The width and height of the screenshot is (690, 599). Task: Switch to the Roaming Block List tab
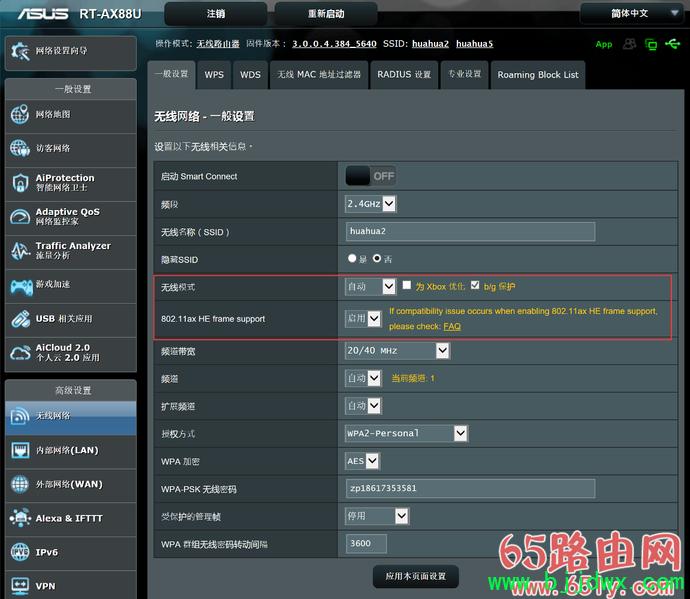(538, 75)
